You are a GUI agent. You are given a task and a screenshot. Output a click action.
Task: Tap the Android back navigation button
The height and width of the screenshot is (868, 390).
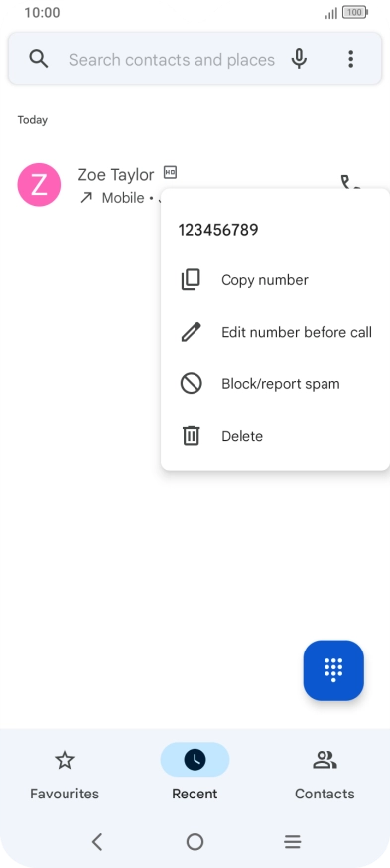click(x=97, y=842)
